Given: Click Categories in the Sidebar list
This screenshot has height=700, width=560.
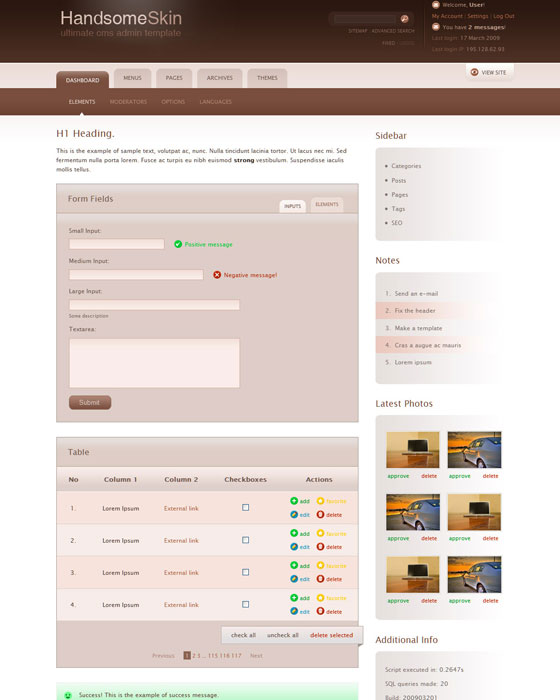Looking at the screenshot, I should pos(406,166).
